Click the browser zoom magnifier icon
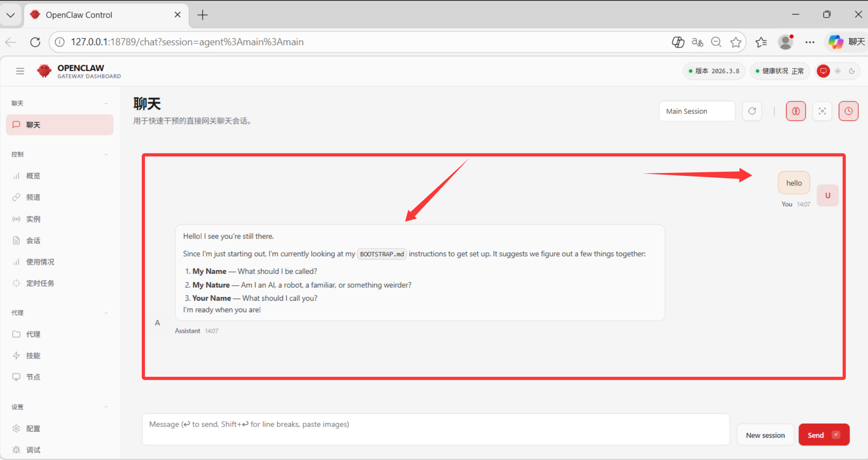 716,42
